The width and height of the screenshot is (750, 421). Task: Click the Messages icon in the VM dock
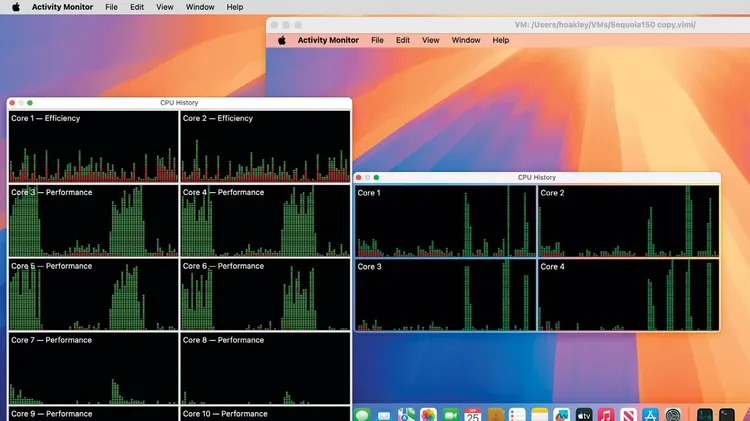[x=363, y=415]
